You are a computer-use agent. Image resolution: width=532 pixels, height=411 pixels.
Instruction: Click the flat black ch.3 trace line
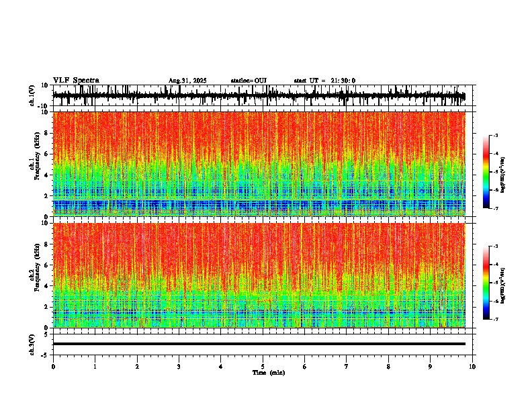259,344
